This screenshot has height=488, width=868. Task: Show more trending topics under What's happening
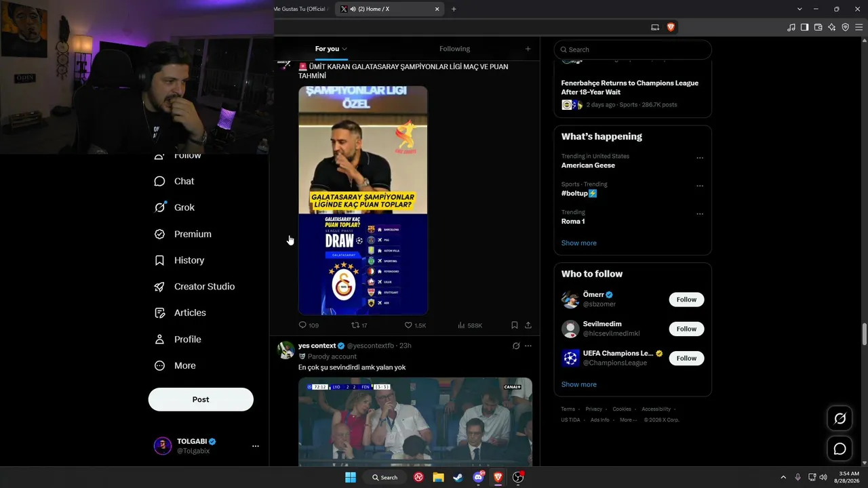(x=579, y=243)
